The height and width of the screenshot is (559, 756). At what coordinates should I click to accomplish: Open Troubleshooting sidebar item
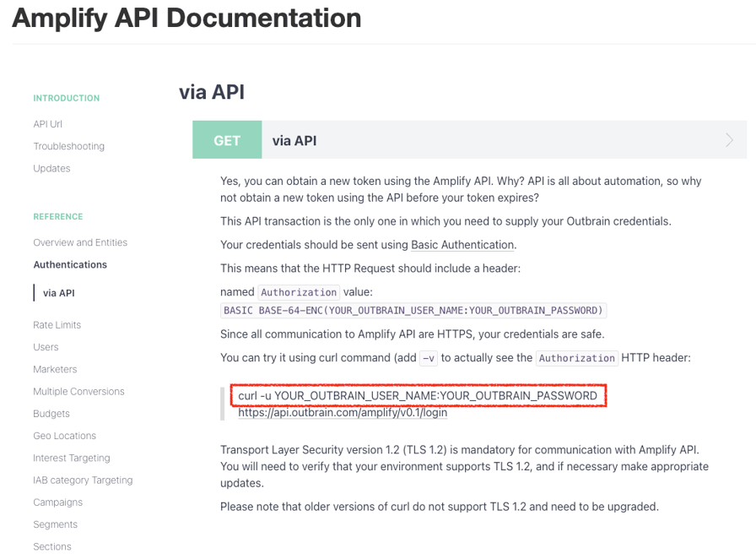pyautogui.click(x=69, y=146)
